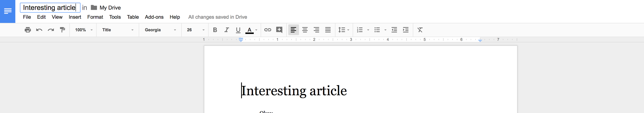The width and height of the screenshot is (644, 113).
Task: Toggle italic formatting
Action: coord(227,30)
